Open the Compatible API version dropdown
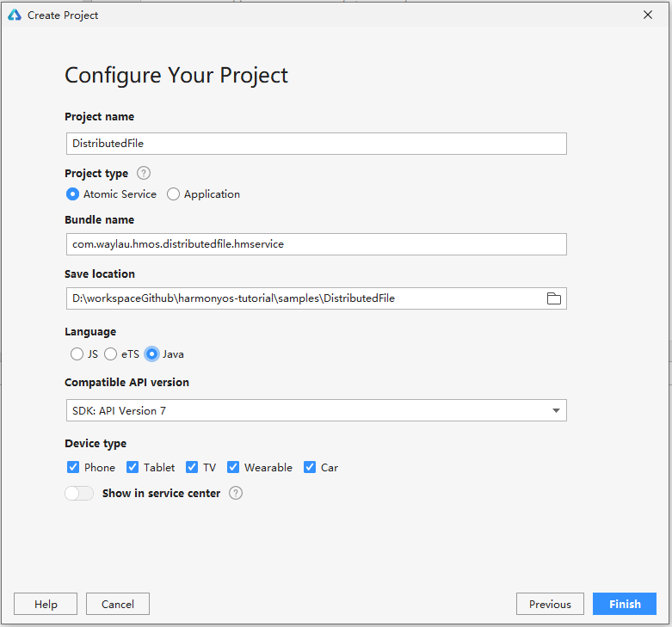The width and height of the screenshot is (672, 627). 316,410
